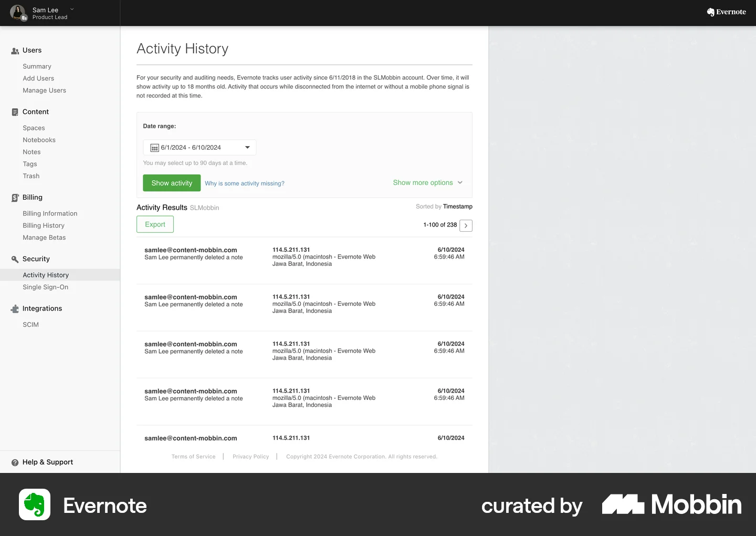Screen dimensions: 756x536
Task: Click the 'Activity Results' heading
Action: (x=162, y=208)
